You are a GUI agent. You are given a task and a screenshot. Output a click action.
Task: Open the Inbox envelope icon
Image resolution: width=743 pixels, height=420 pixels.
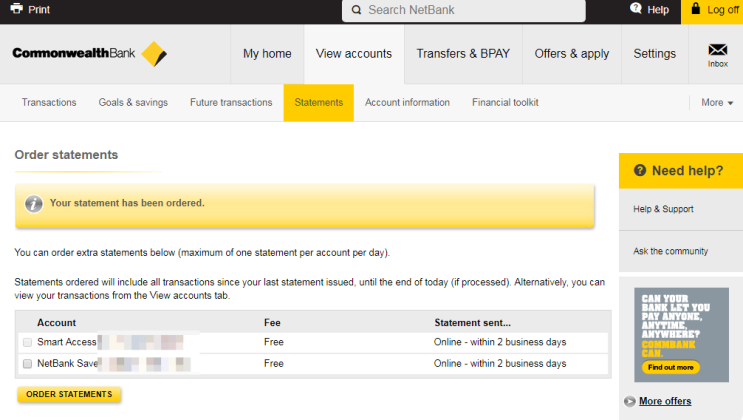click(x=717, y=50)
